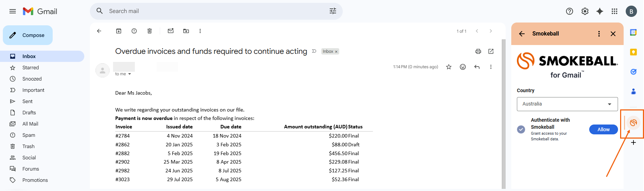Delete the email using trash icon

(x=150, y=31)
